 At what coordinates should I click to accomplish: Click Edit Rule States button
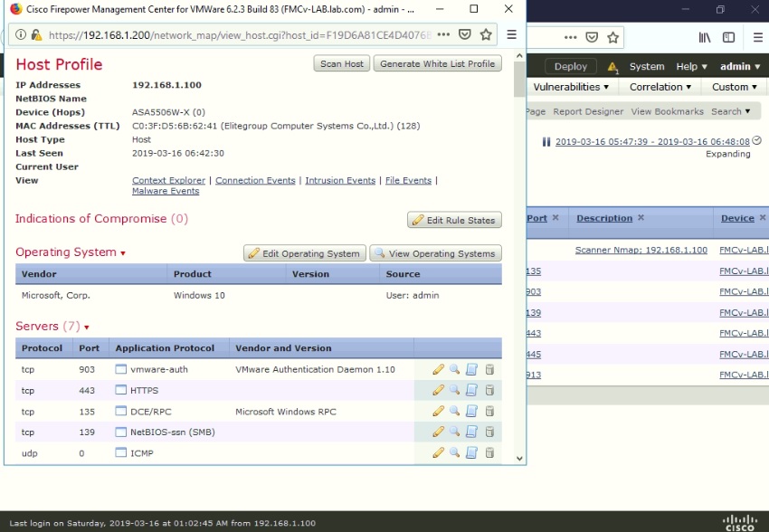[454, 220]
